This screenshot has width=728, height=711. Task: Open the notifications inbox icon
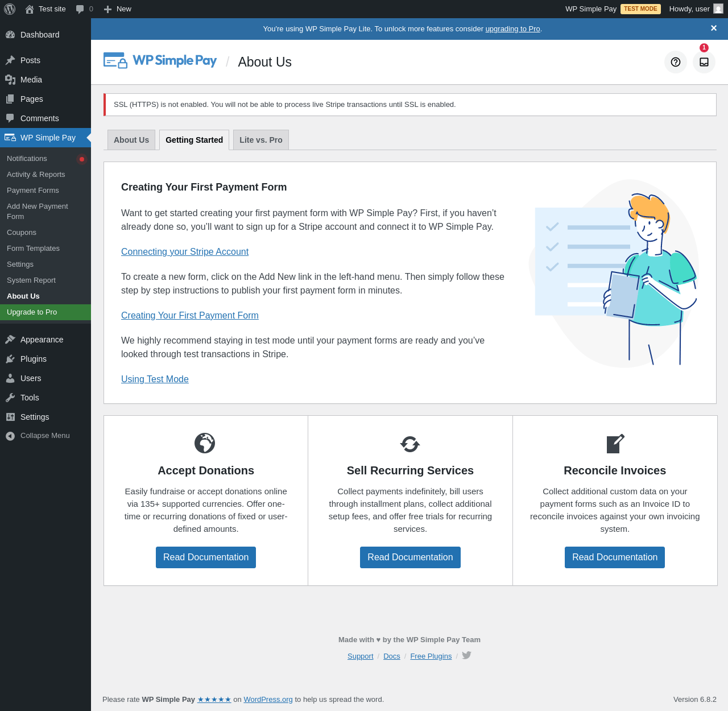(x=704, y=62)
